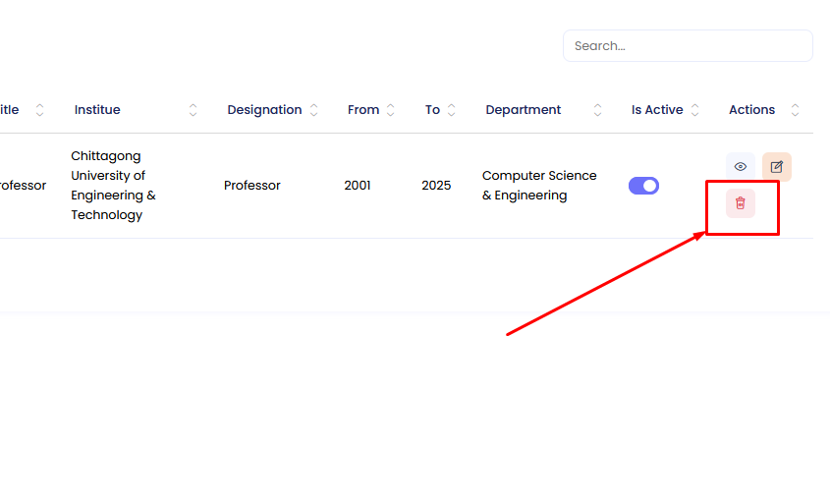The width and height of the screenshot is (830, 504).
Task: Select the Chittagong University institute cell
Action: click(x=113, y=186)
